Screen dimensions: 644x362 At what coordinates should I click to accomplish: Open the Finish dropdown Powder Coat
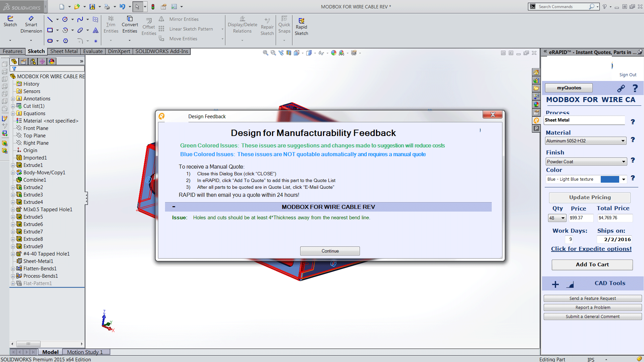(586, 162)
